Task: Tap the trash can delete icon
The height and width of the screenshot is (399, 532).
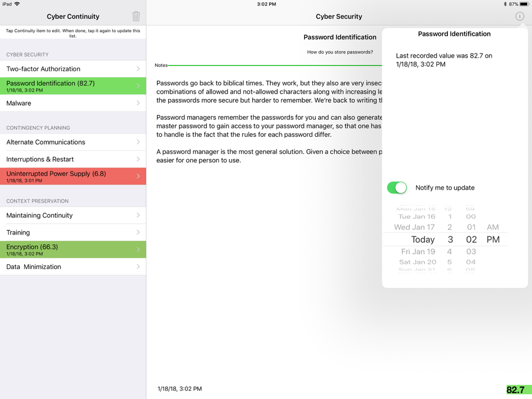Action: point(136,16)
